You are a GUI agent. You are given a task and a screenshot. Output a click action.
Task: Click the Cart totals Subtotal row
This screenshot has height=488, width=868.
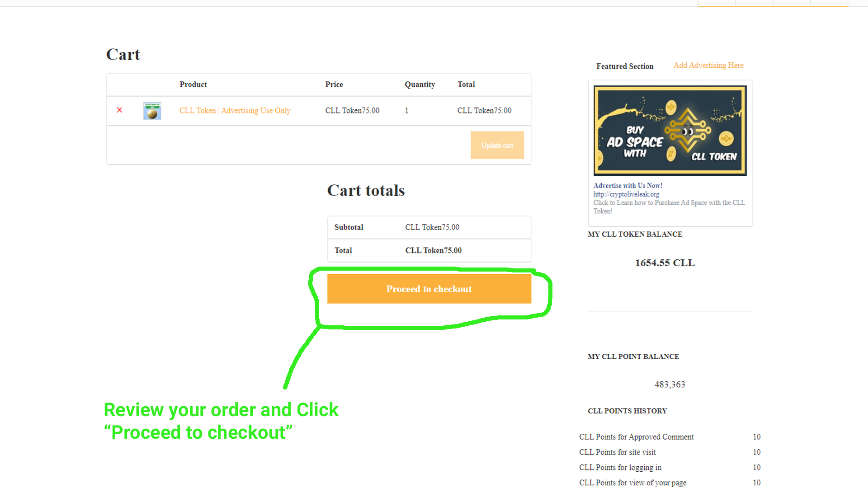point(429,227)
